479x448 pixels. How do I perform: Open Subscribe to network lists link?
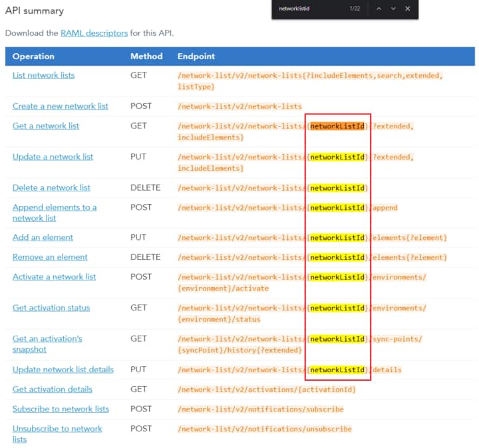(61, 409)
